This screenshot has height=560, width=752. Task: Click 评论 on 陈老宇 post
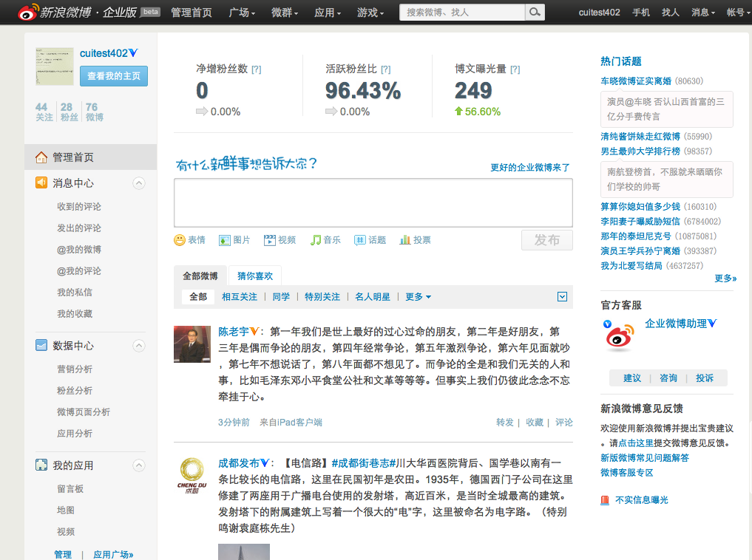(564, 423)
